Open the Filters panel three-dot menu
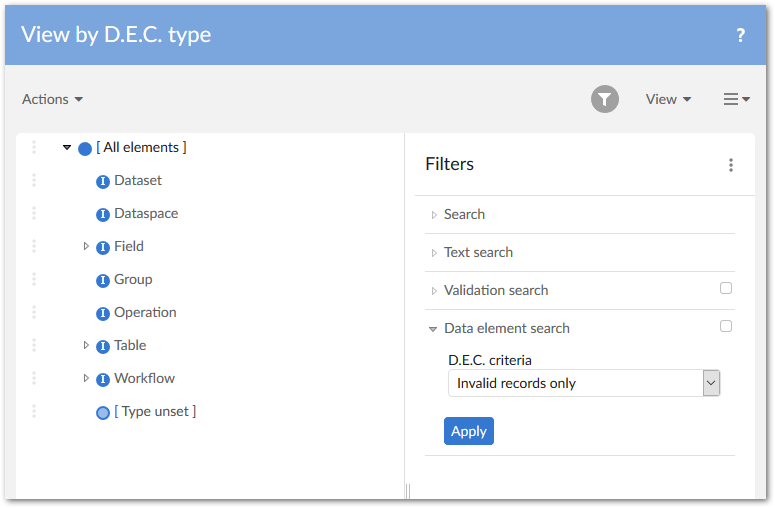This screenshot has width=775, height=508. pos(731,165)
